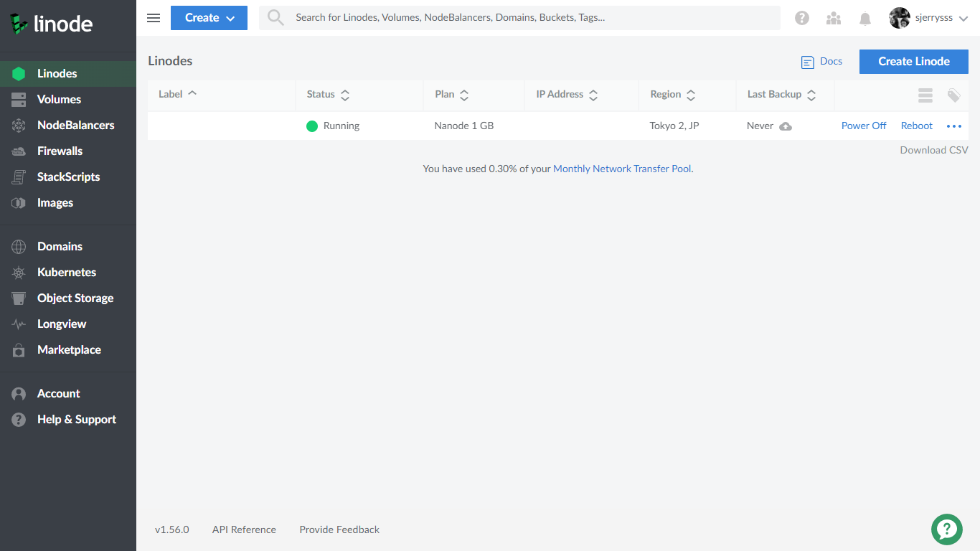This screenshot has width=980, height=551.
Task: Click the Linodes page heading
Action: pos(170,61)
